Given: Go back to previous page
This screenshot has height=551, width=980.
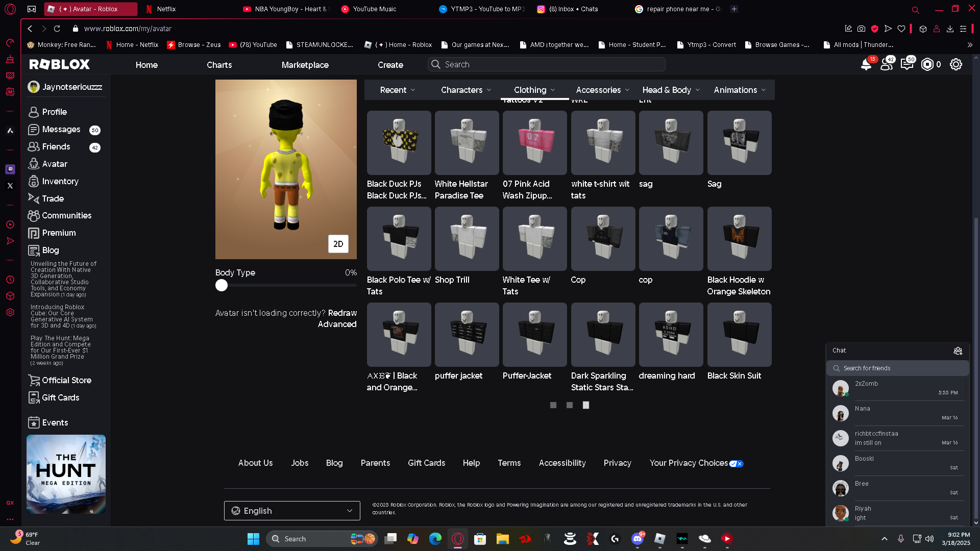Looking at the screenshot, I should tap(30, 29).
